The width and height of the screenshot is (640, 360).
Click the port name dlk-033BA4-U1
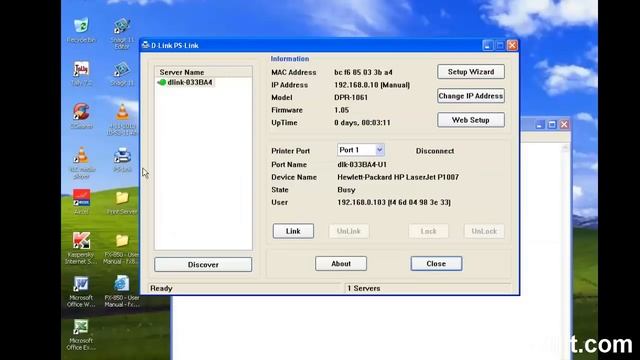coord(362,164)
